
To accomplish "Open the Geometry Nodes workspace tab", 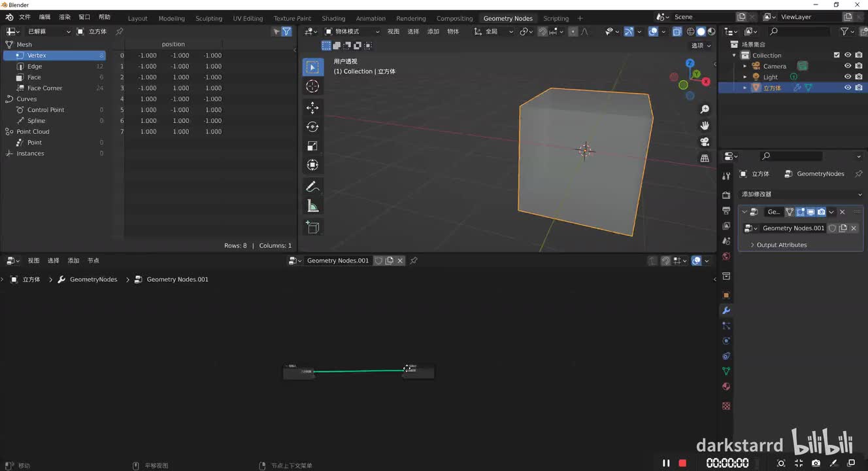I will pyautogui.click(x=508, y=18).
